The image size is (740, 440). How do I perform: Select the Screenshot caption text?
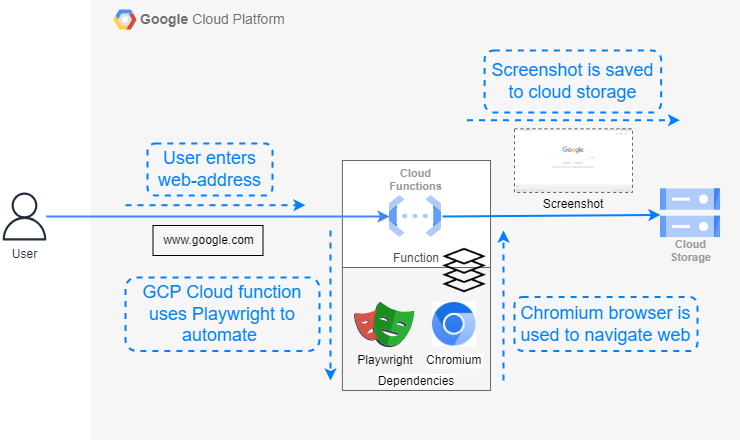tap(573, 203)
